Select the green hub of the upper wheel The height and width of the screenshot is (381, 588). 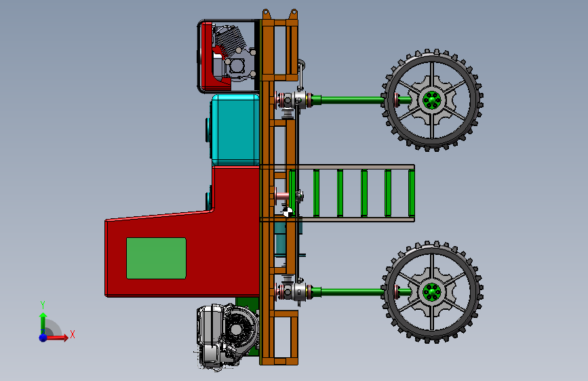point(431,100)
